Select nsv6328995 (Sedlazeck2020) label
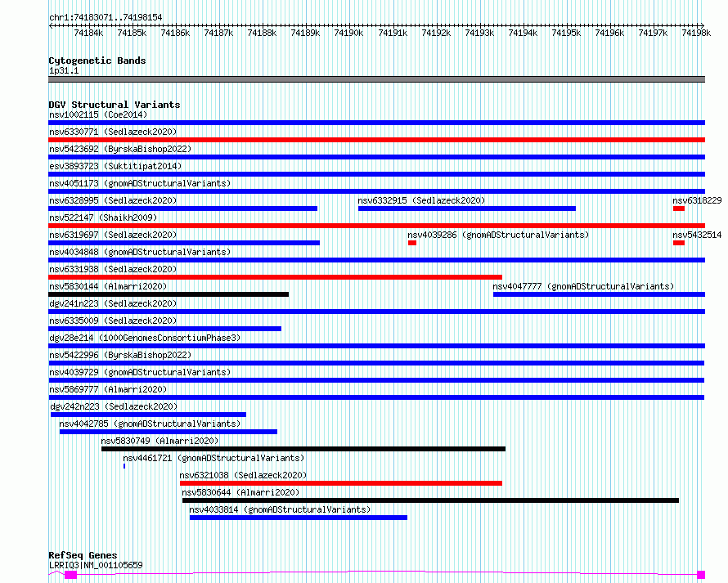Screen dimensions: 728x583 point(113,200)
